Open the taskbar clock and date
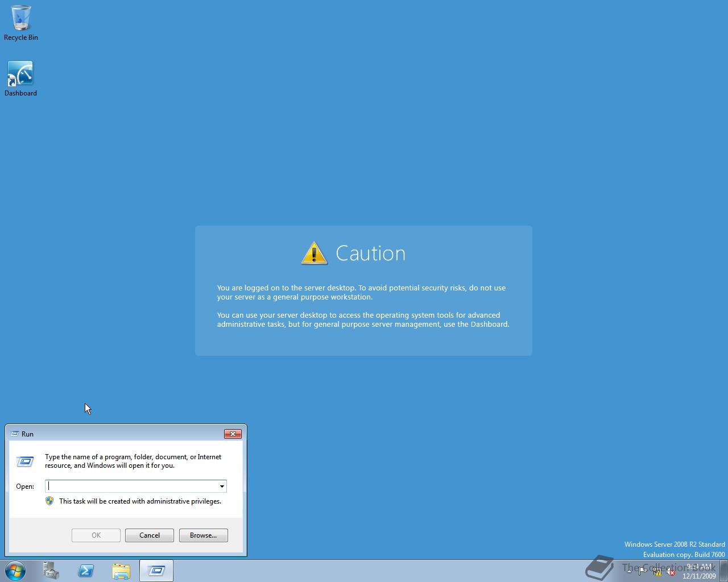 tap(699, 571)
